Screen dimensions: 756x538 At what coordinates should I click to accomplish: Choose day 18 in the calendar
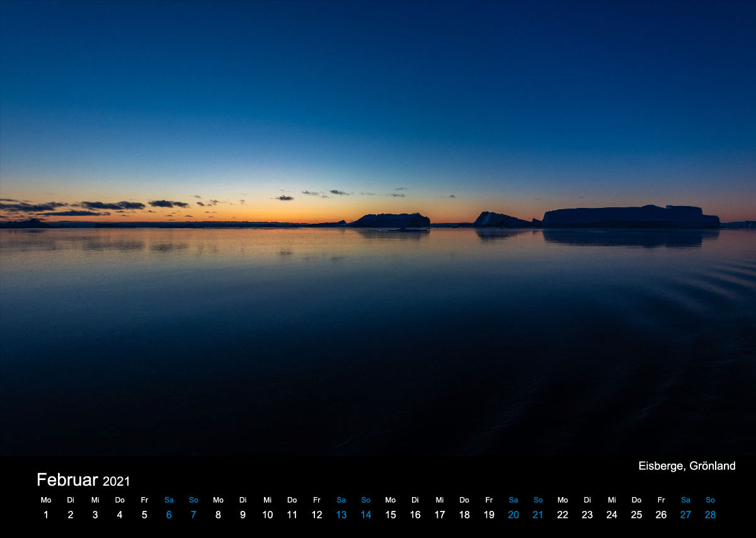(x=464, y=515)
